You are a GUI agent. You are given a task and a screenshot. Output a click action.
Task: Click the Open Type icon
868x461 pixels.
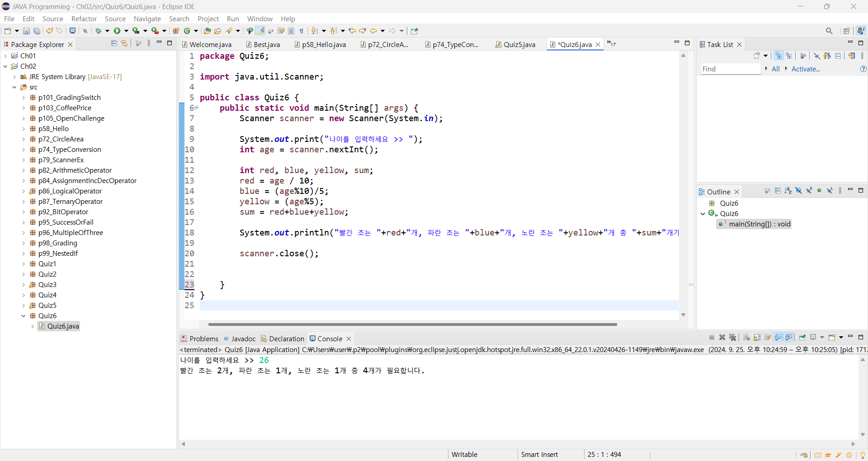point(207,31)
